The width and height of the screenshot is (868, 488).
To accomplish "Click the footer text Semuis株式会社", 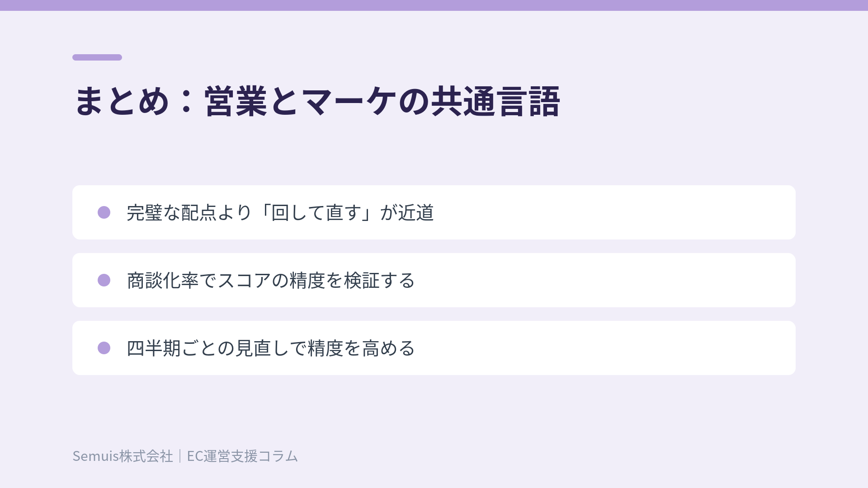I will pyautogui.click(x=123, y=456).
